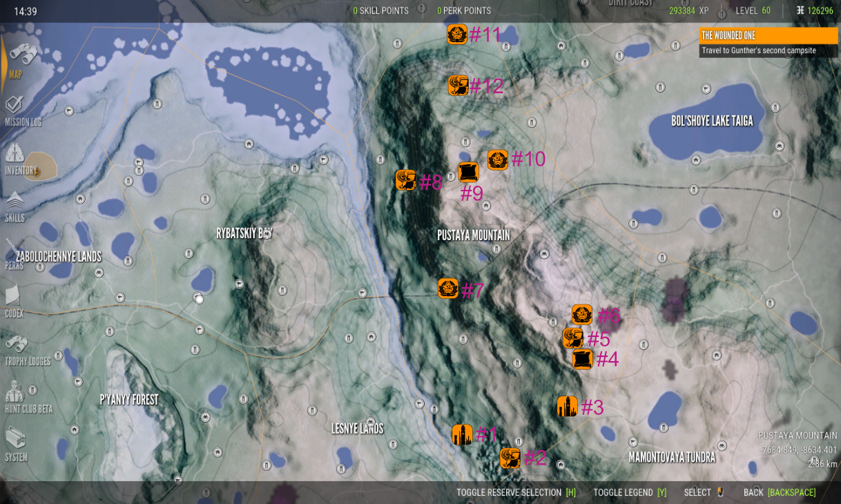The height and width of the screenshot is (504, 841).
Task: Click the Pustaya Mountain region label on the map
Action: click(474, 235)
